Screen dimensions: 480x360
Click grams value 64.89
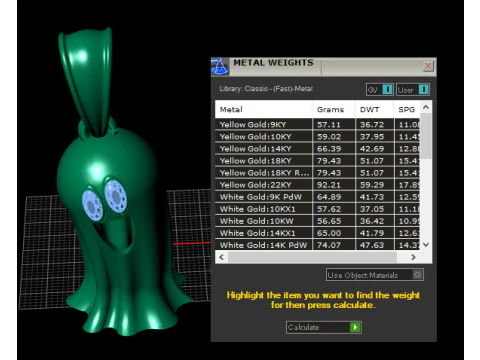[x=329, y=197]
